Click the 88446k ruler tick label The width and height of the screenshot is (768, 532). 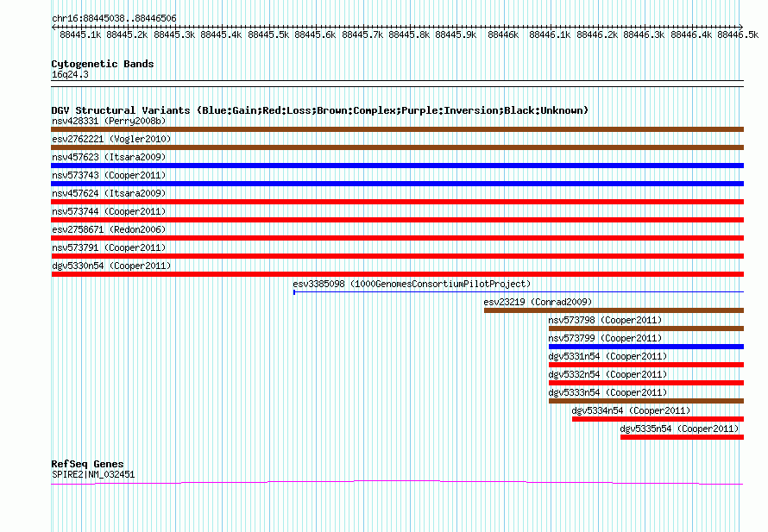point(503,34)
